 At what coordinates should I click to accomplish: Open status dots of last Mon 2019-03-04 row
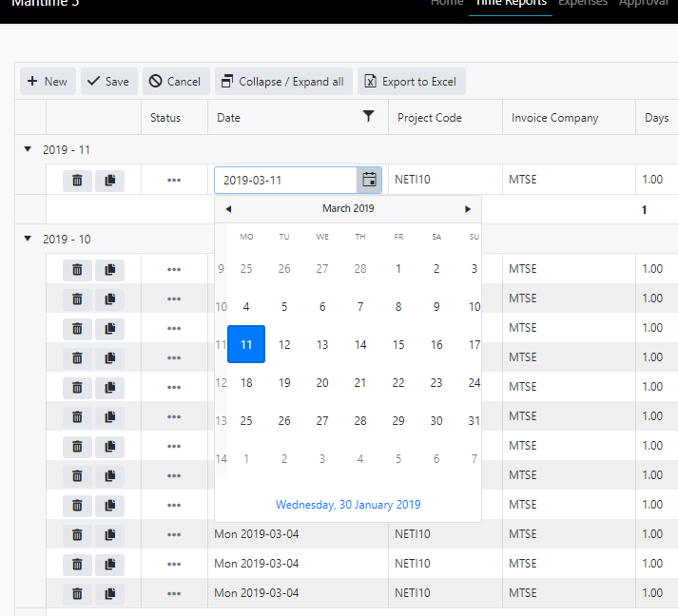174,593
